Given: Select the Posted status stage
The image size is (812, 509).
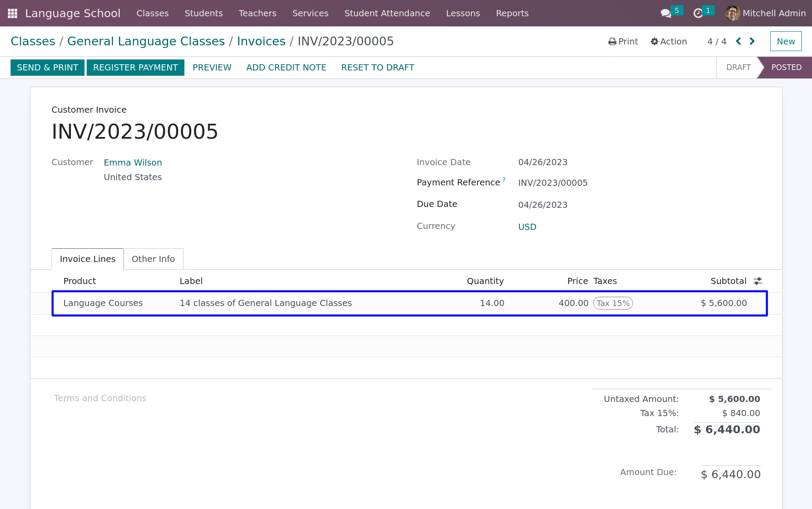Looking at the screenshot, I should [786, 67].
